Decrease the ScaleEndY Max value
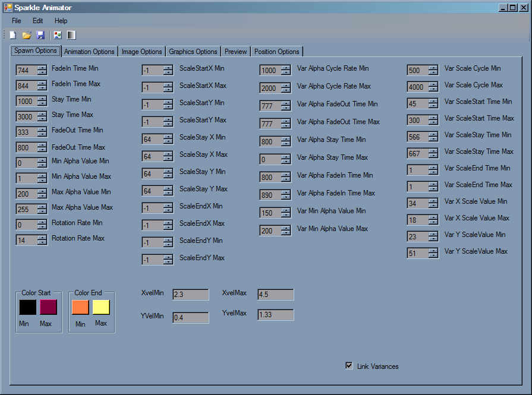The height and width of the screenshot is (395, 532). tap(168, 262)
